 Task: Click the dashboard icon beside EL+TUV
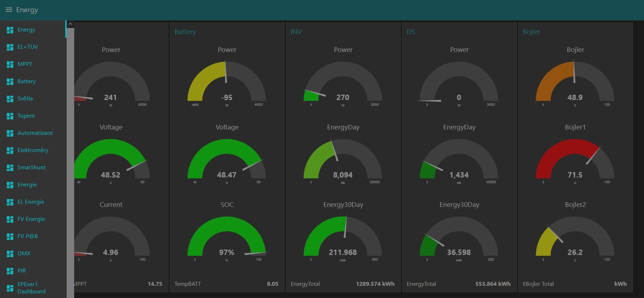click(x=10, y=47)
